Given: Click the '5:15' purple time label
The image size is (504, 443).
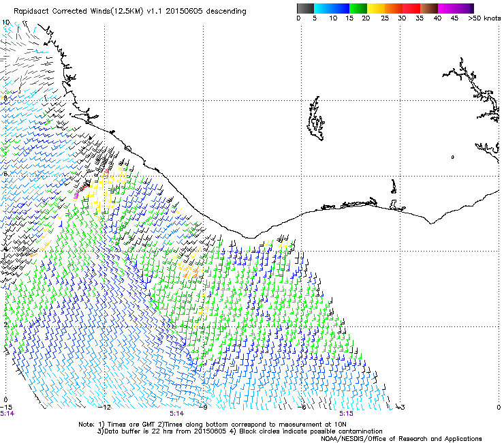Looking at the screenshot, I should [x=346, y=414].
